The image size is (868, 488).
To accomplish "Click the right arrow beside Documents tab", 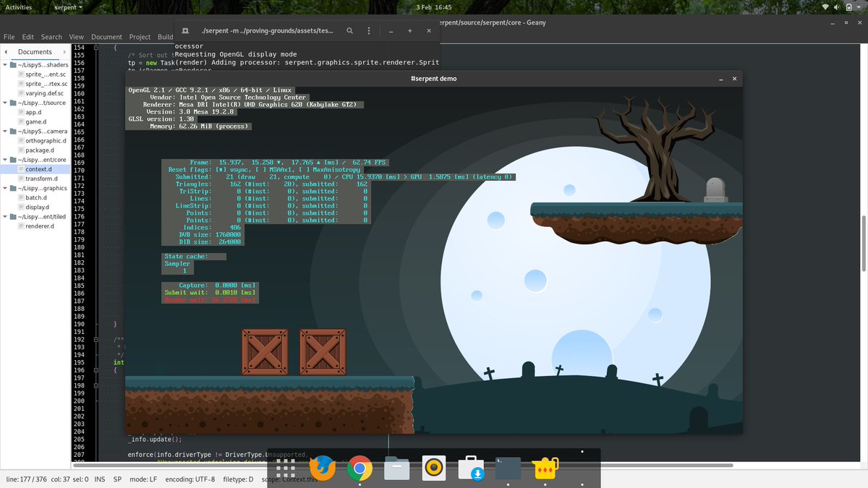I will coord(66,52).
